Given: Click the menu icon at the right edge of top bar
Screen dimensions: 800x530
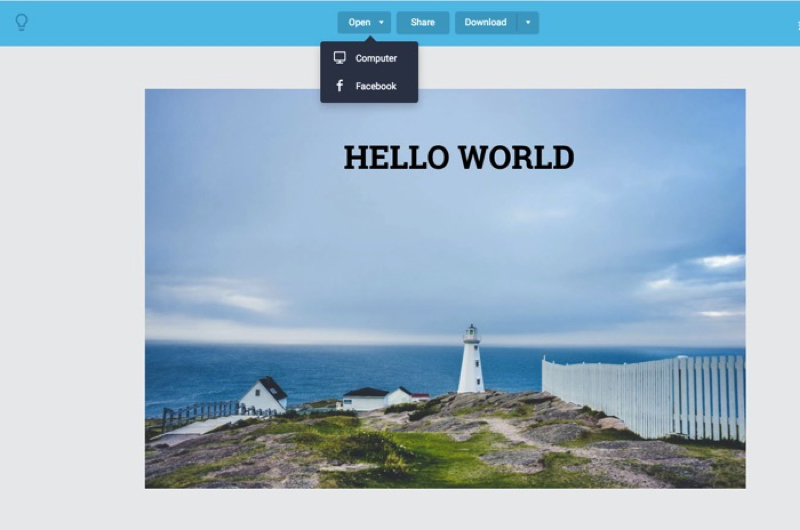Looking at the screenshot, I should click(x=797, y=24).
